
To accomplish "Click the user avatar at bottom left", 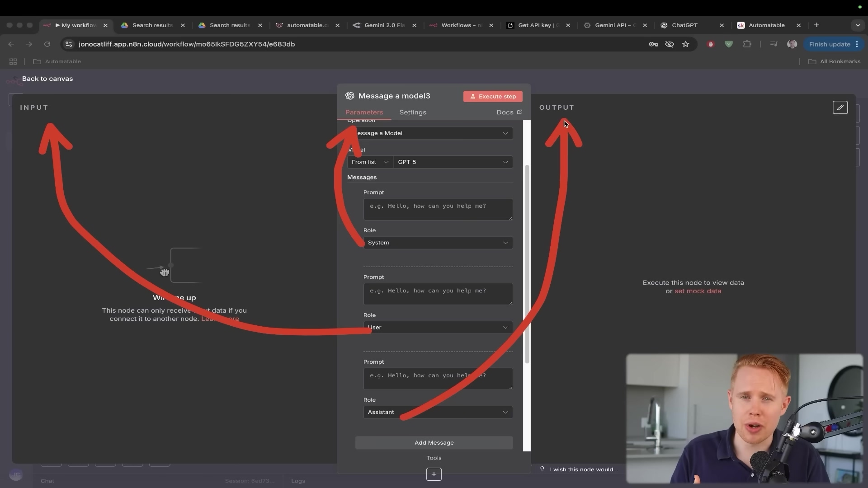I will 16,475.
